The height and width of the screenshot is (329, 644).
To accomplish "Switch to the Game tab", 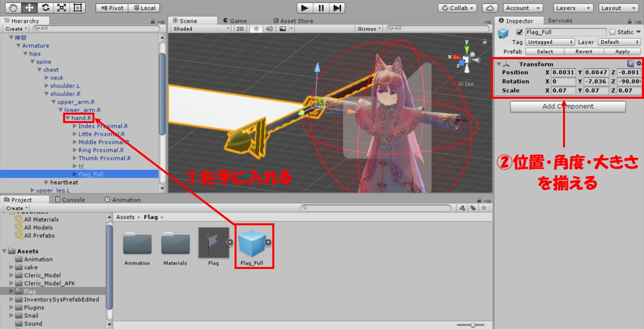I will pyautogui.click(x=235, y=21).
